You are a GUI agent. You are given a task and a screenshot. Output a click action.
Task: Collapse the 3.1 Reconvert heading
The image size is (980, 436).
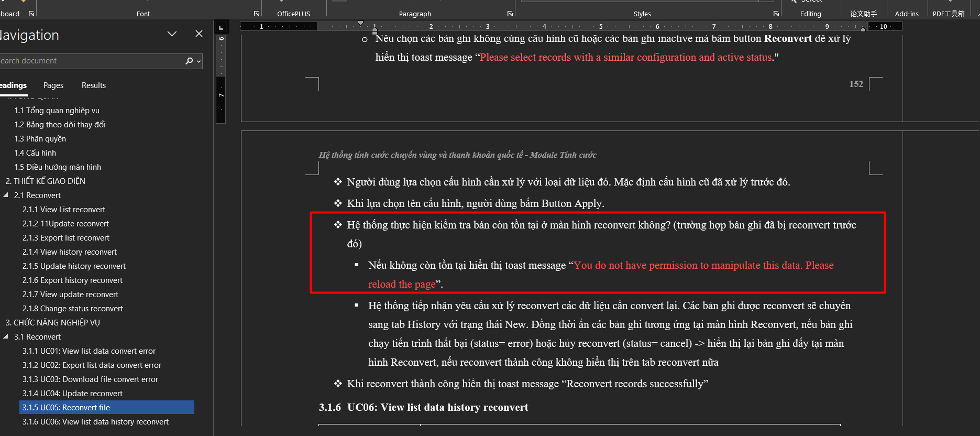pyautogui.click(x=6, y=336)
